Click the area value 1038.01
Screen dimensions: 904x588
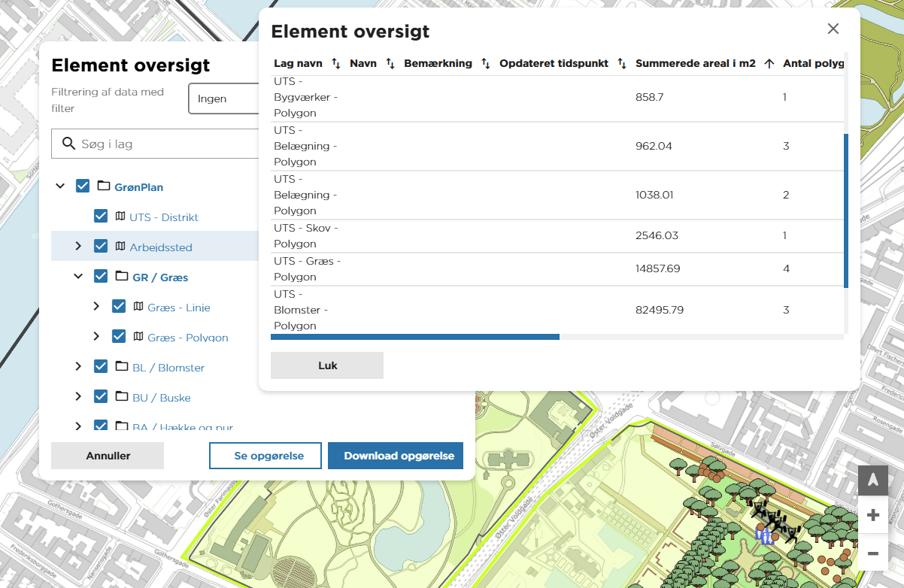pyautogui.click(x=654, y=195)
